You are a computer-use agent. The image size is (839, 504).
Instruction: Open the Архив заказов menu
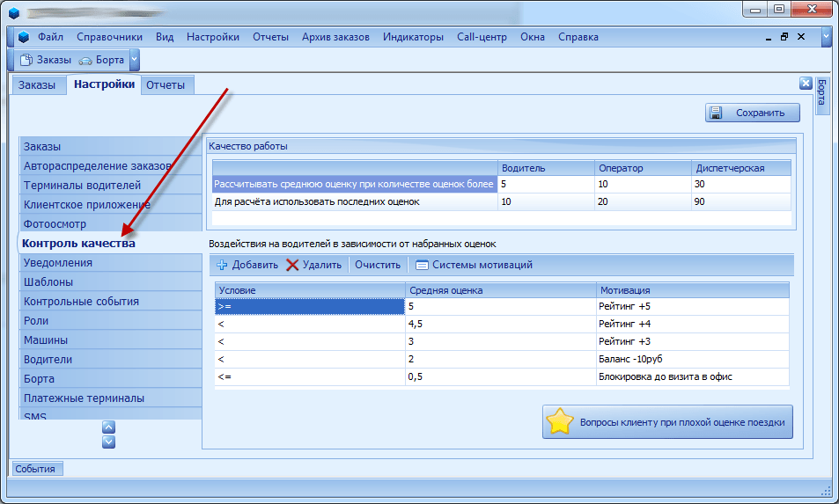[x=335, y=37]
